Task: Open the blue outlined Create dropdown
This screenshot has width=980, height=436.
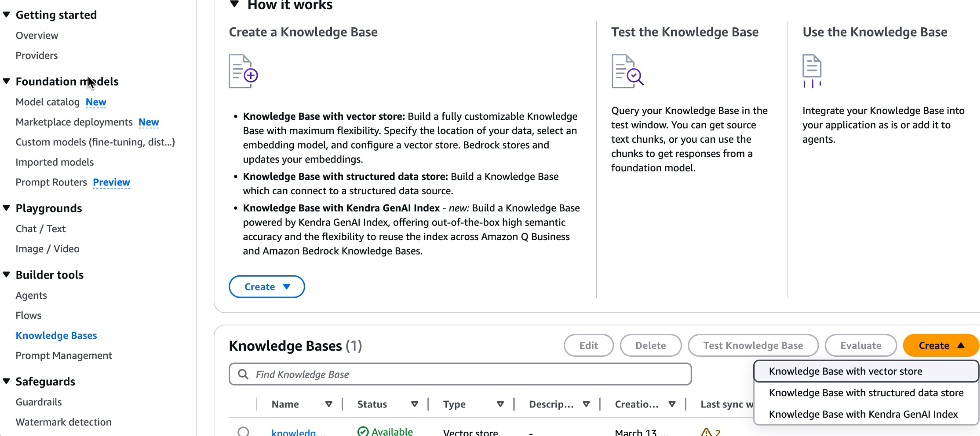Action: (266, 287)
